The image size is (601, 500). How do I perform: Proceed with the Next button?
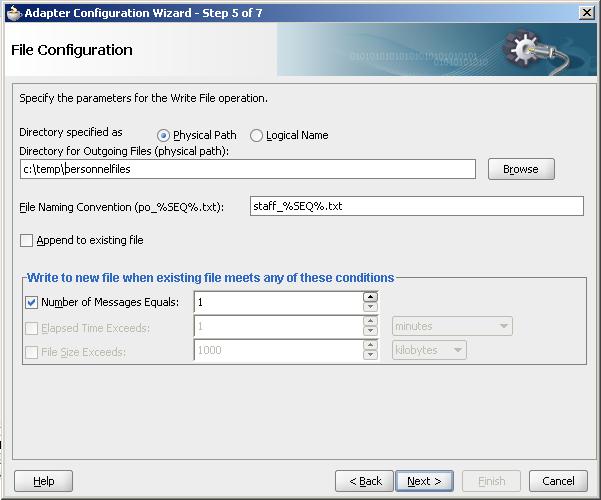(x=424, y=481)
